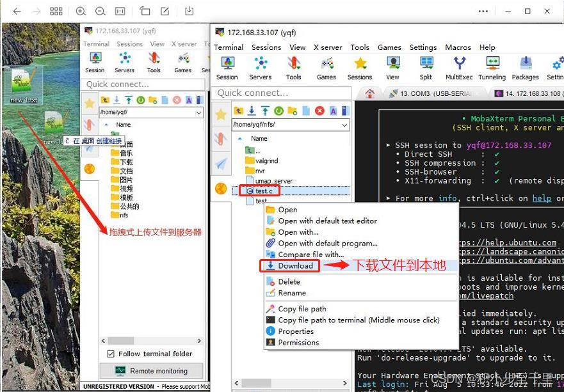Create new folder in /home/yqf/nfs/ SFTP toolbar

coord(292,111)
